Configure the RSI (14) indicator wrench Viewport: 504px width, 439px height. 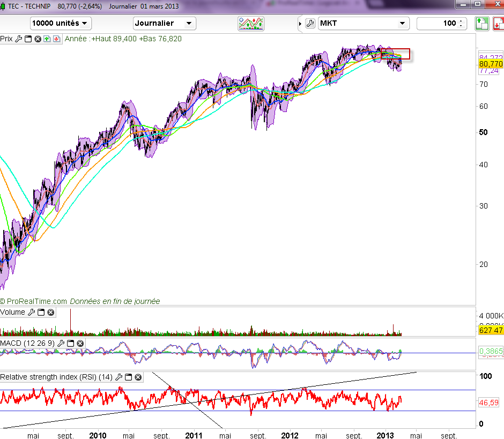pyautogui.click(x=119, y=377)
